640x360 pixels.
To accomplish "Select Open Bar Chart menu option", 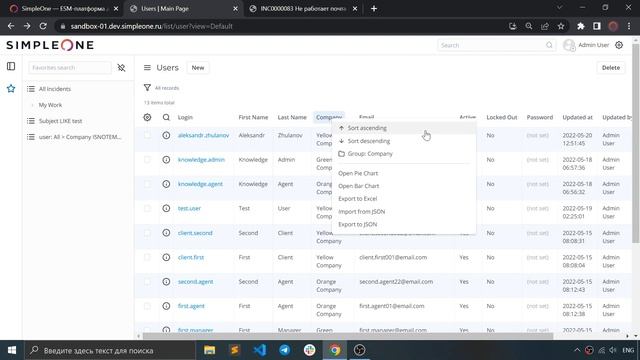I will coord(404,186).
